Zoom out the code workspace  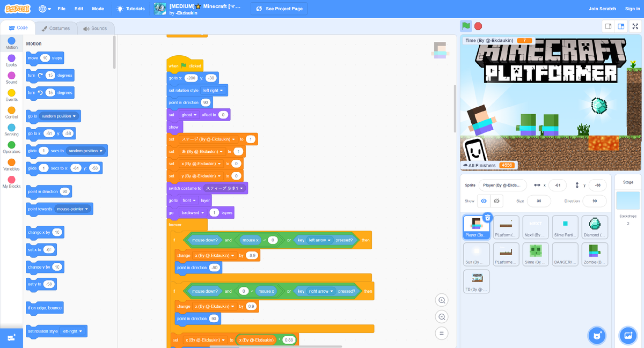[442, 316]
